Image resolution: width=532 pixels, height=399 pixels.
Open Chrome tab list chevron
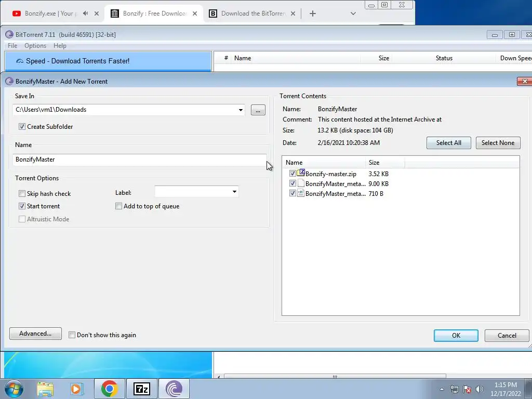point(353,14)
